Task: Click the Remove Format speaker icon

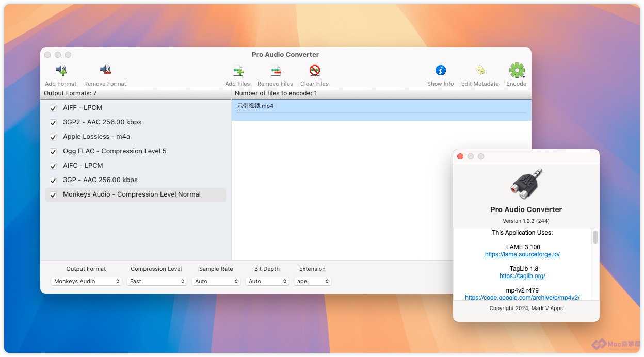Action: click(105, 70)
